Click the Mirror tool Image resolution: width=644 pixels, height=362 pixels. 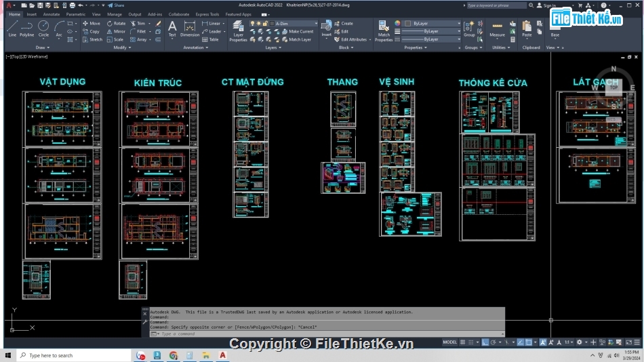coord(116,31)
